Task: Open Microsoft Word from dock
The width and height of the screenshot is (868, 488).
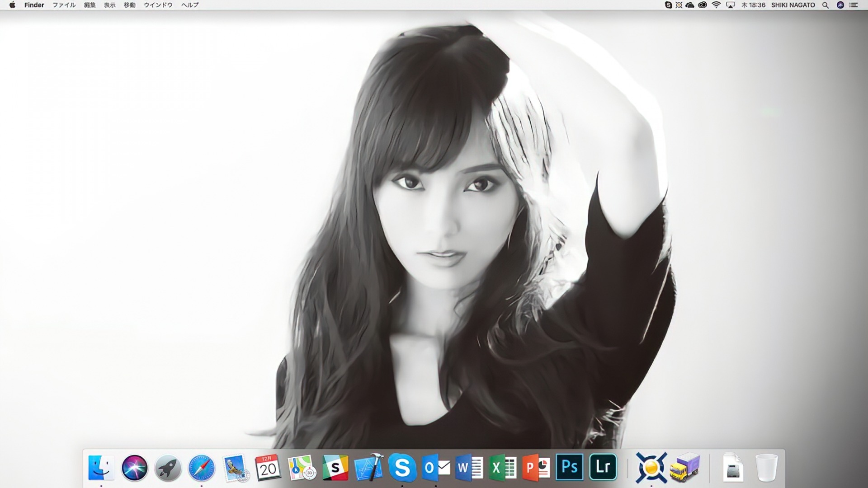Action: [x=469, y=467]
